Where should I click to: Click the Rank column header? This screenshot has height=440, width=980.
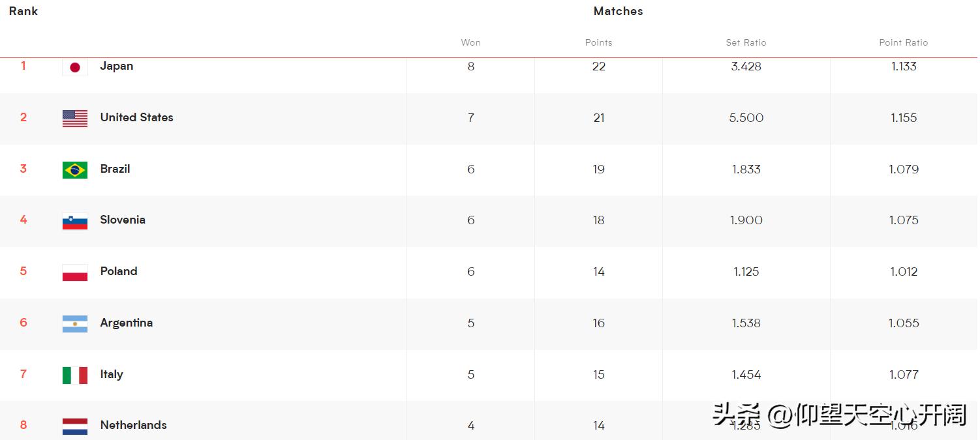coord(23,11)
